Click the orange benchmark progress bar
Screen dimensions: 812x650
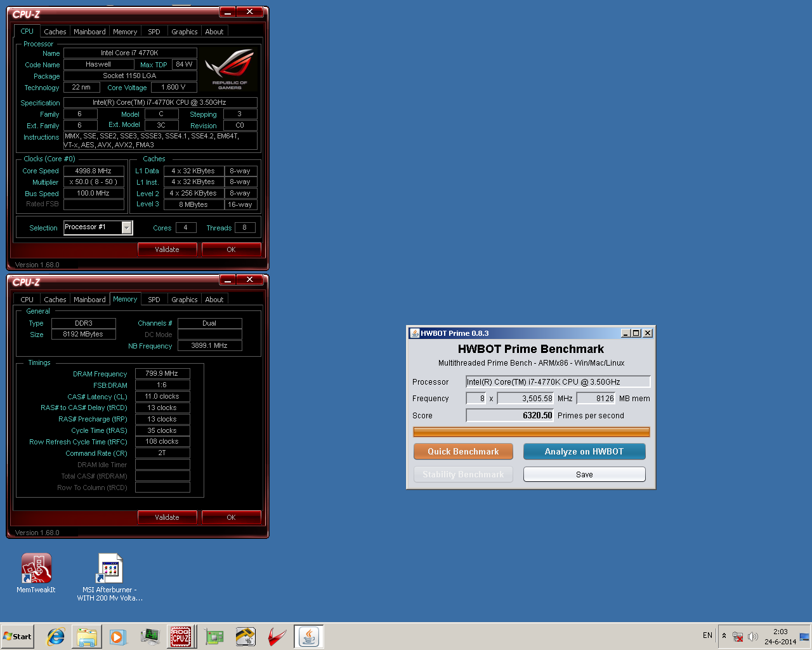point(532,432)
